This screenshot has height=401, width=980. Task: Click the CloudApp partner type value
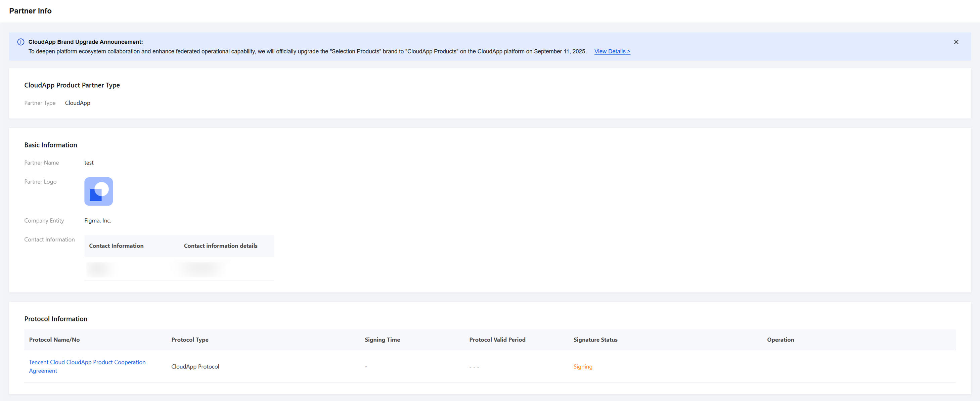[x=78, y=103]
